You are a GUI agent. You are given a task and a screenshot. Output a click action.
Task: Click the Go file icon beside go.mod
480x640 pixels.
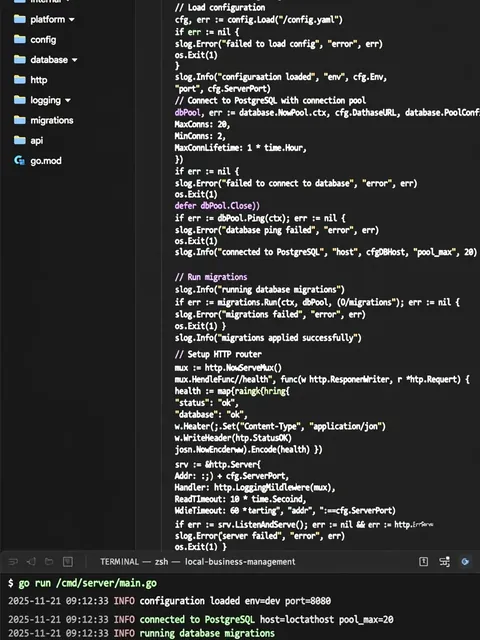coord(20,160)
